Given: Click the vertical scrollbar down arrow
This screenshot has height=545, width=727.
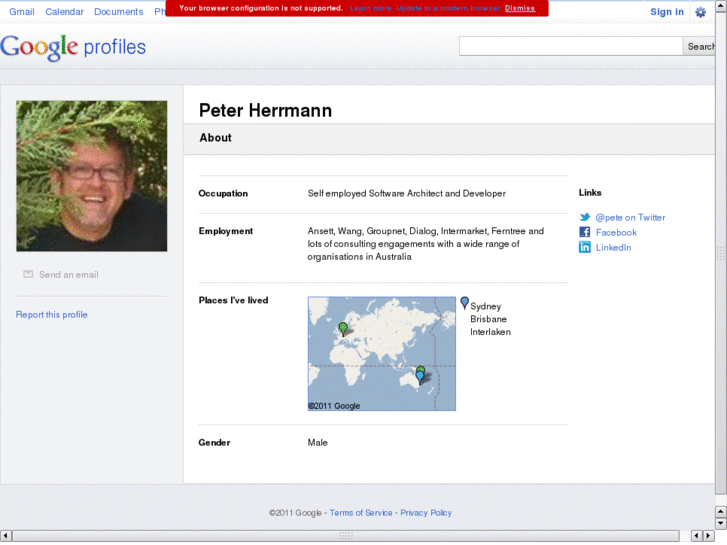Looking at the screenshot, I should point(721,524).
